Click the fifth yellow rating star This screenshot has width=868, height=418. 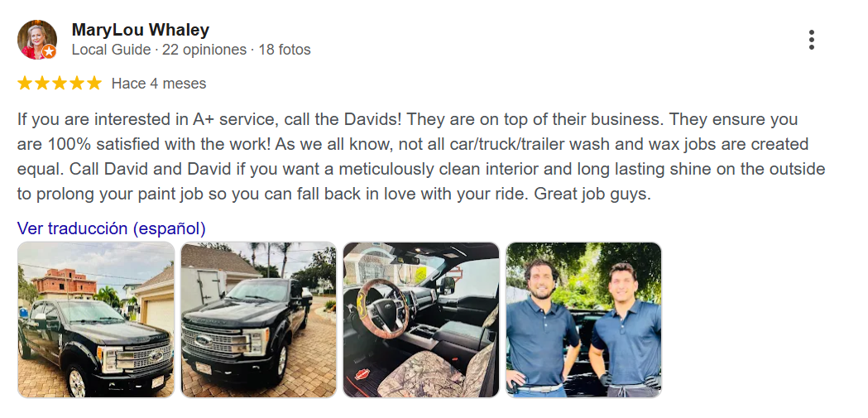[94, 83]
